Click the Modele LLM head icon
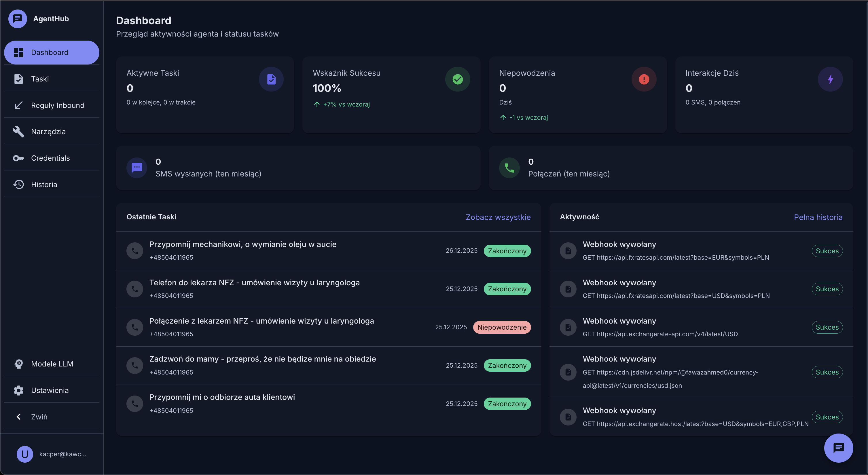Viewport: 868px width, 475px height. pyautogui.click(x=18, y=364)
